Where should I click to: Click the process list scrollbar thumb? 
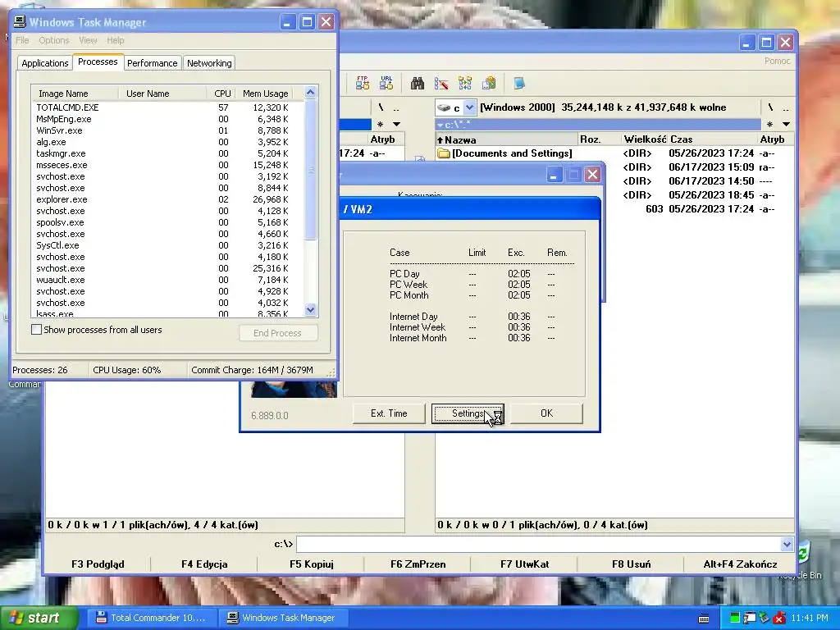(311, 170)
